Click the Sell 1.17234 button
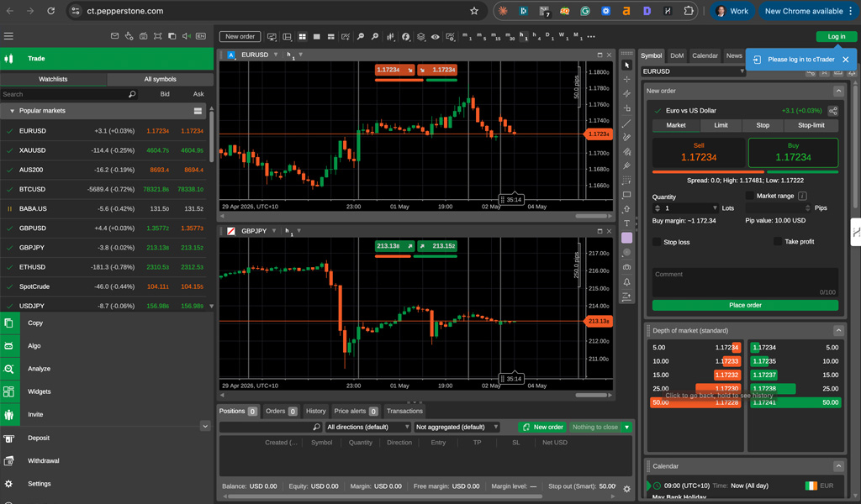 (699, 153)
